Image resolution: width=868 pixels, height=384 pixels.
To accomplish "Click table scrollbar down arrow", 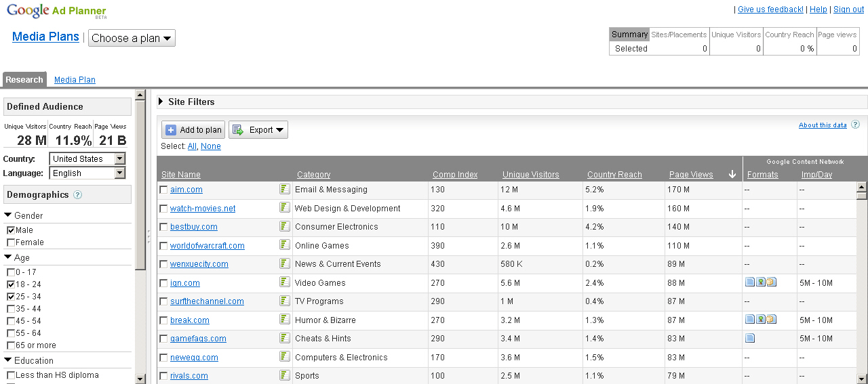I will (x=861, y=379).
